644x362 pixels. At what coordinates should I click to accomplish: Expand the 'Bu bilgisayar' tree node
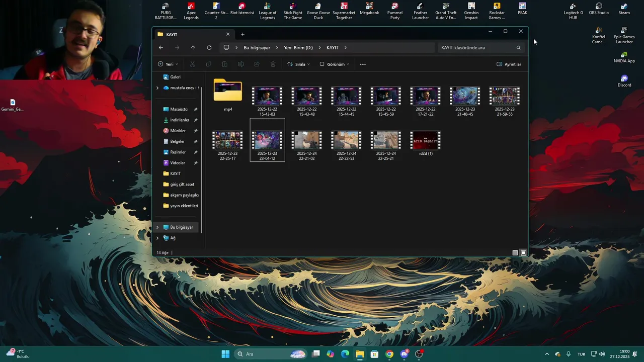tap(157, 227)
